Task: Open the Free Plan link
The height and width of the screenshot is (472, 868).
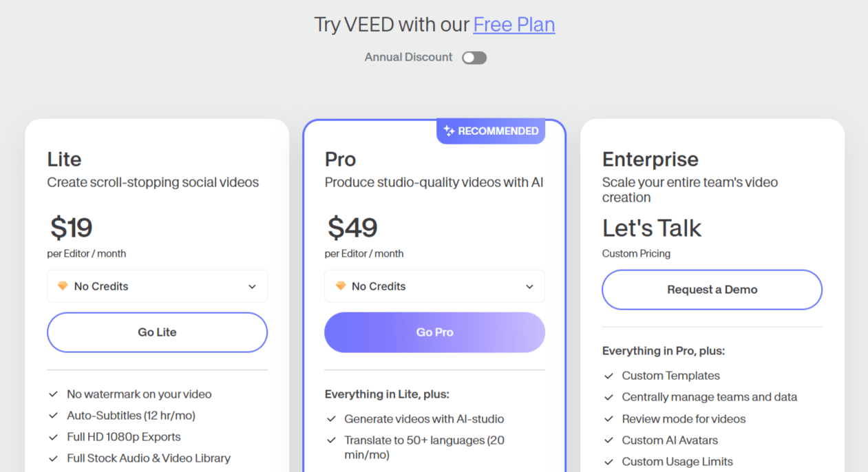Action: [x=514, y=25]
